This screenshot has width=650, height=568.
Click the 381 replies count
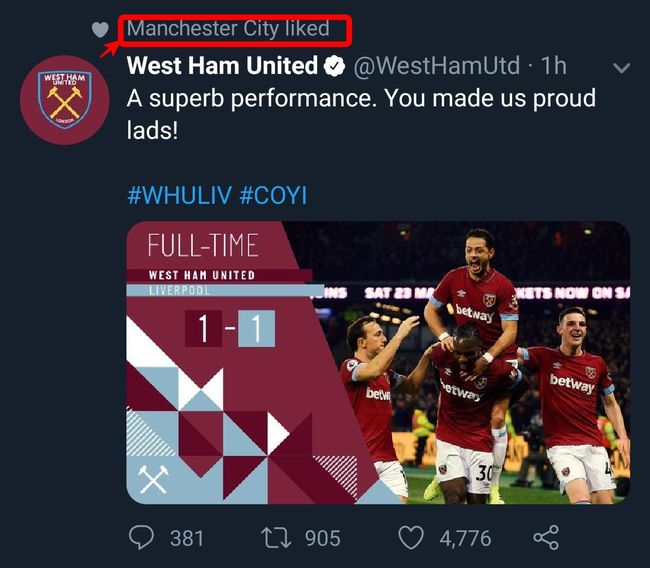(x=187, y=538)
